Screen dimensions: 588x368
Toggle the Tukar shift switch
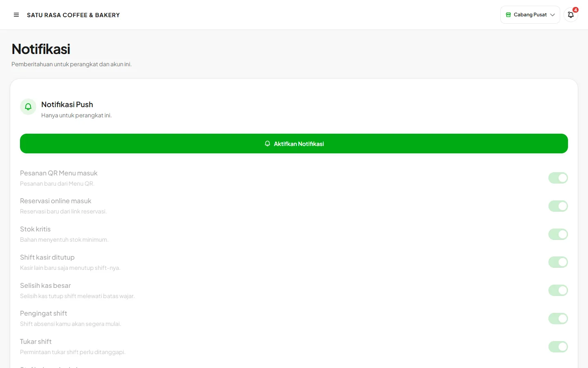coord(558,347)
